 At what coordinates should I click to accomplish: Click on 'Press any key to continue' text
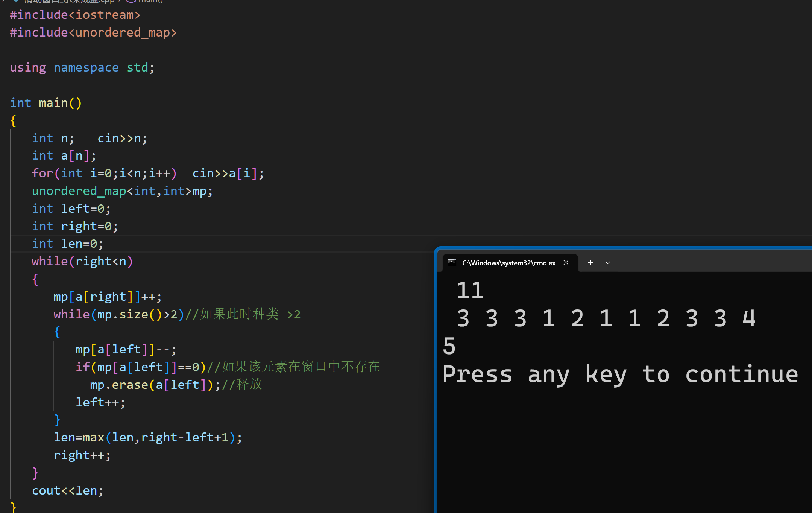620,374
